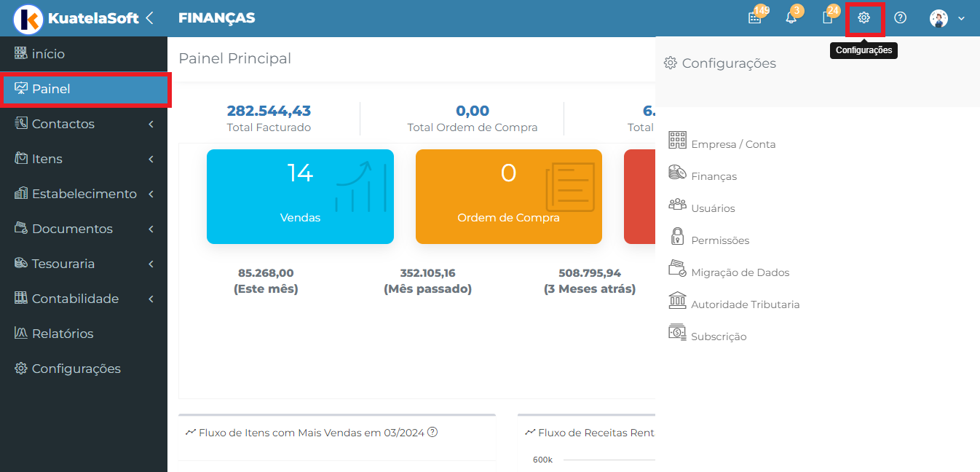Open Empresa / Conta settings
980x472 pixels.
[x=733, y=144]
